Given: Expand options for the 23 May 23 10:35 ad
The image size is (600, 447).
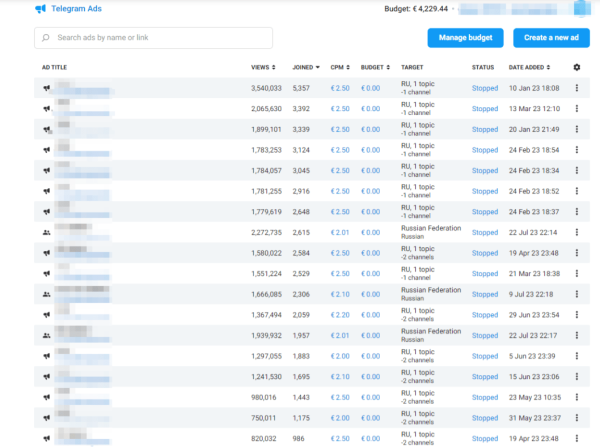Looking at the screenshot, I should point(576,397).
